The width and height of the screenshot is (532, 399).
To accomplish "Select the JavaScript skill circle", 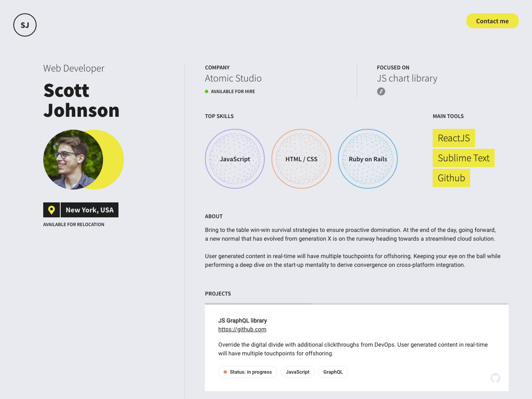I will [235, 159].
